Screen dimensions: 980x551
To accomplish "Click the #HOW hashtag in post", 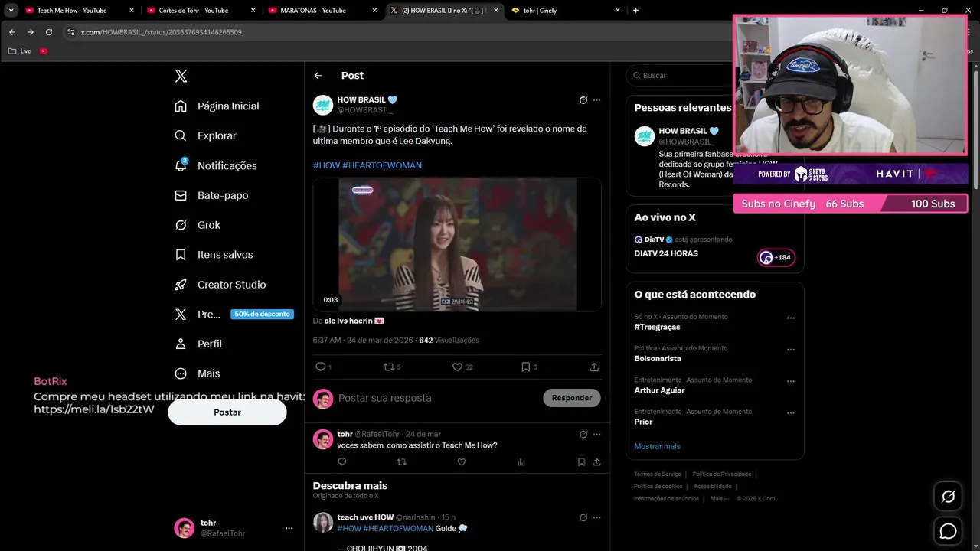I will 326,165.
